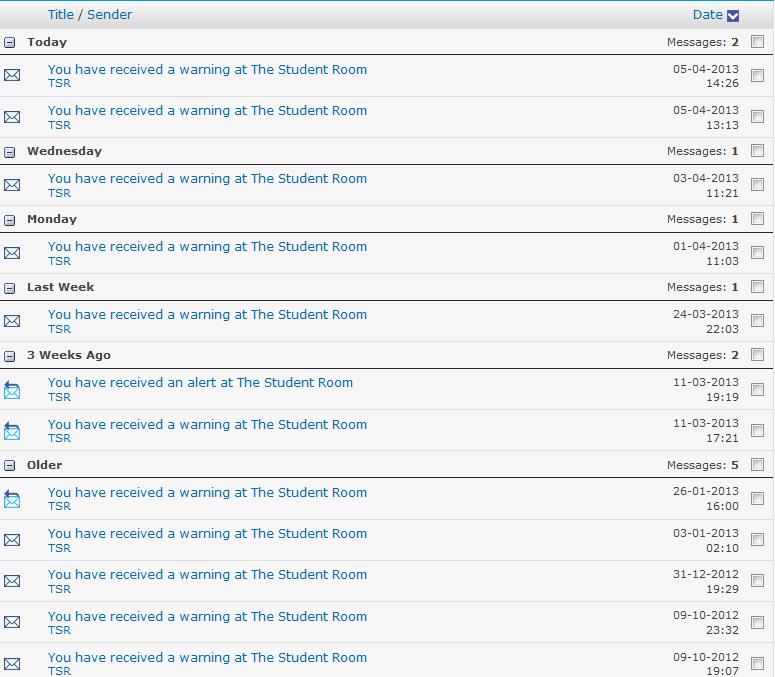Open warning message received 31-12-2012 19:29
Image resolution: width=775 pixels, height=677 pixels.
pos(207,575)
